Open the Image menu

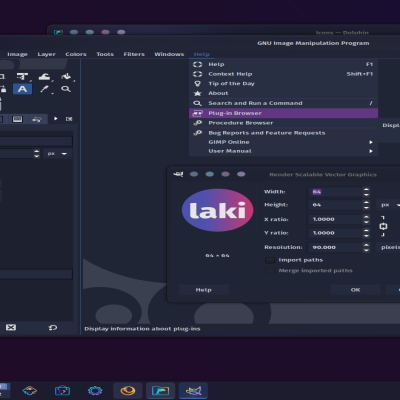tap(17, 54)
